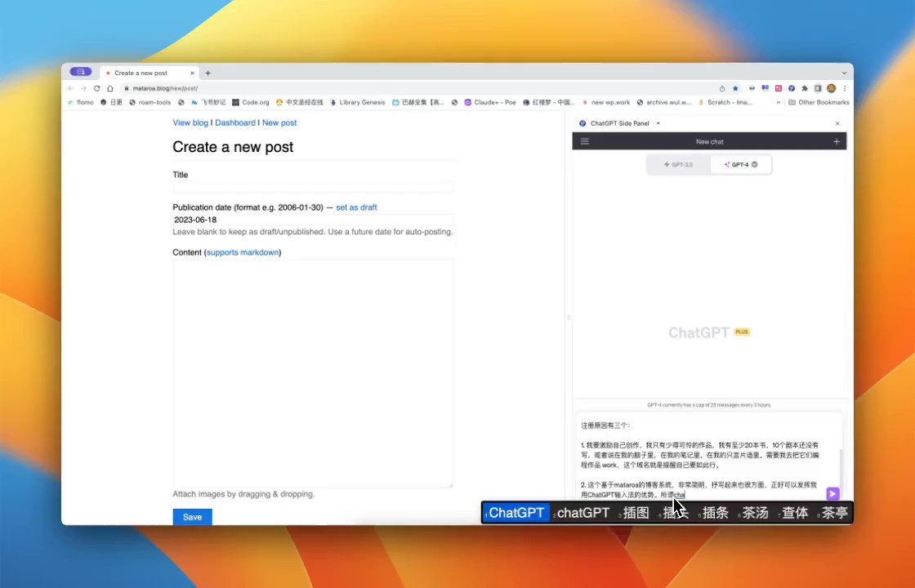Reload the mataroa page
This screenshot has width=915, height=588.
pyautogui.click(x=97, y=89)
